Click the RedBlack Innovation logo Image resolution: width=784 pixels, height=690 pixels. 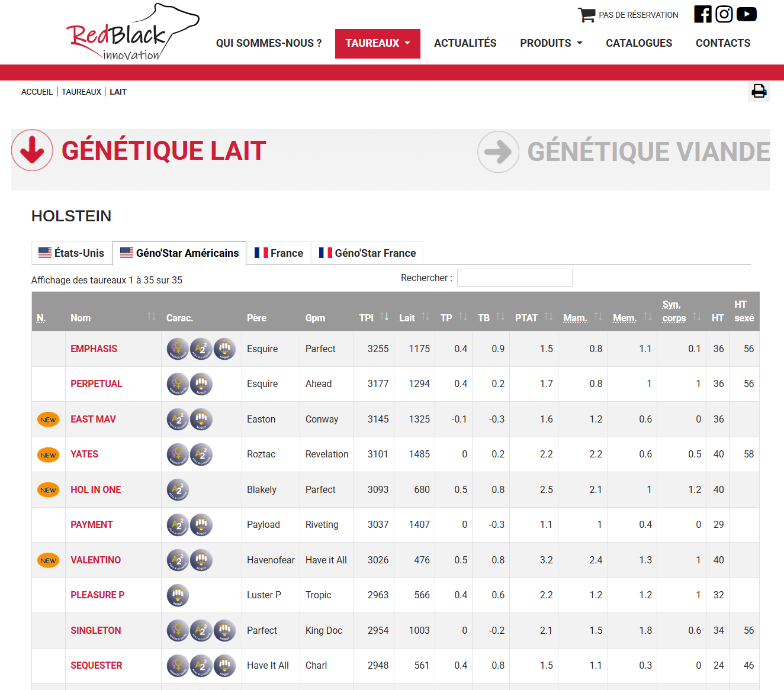coord(131,33)
